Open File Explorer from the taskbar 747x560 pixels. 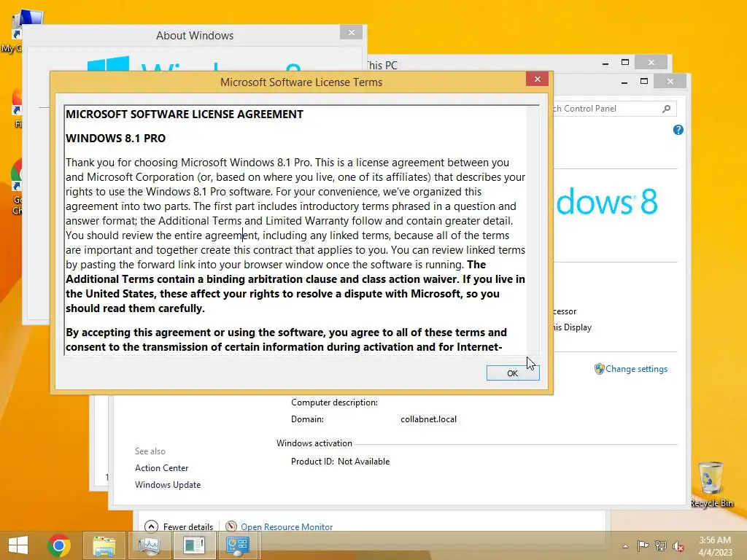pyautogui.click(x=104, y=545)
